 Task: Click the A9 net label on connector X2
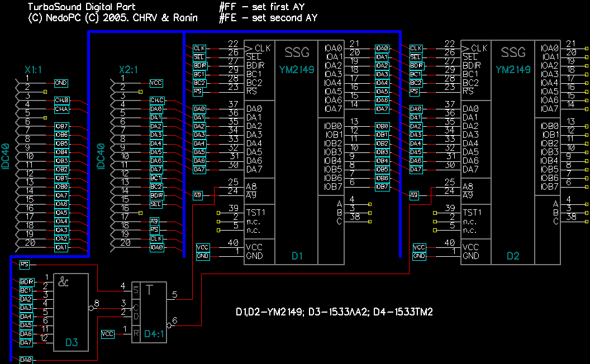click(154, 222)
